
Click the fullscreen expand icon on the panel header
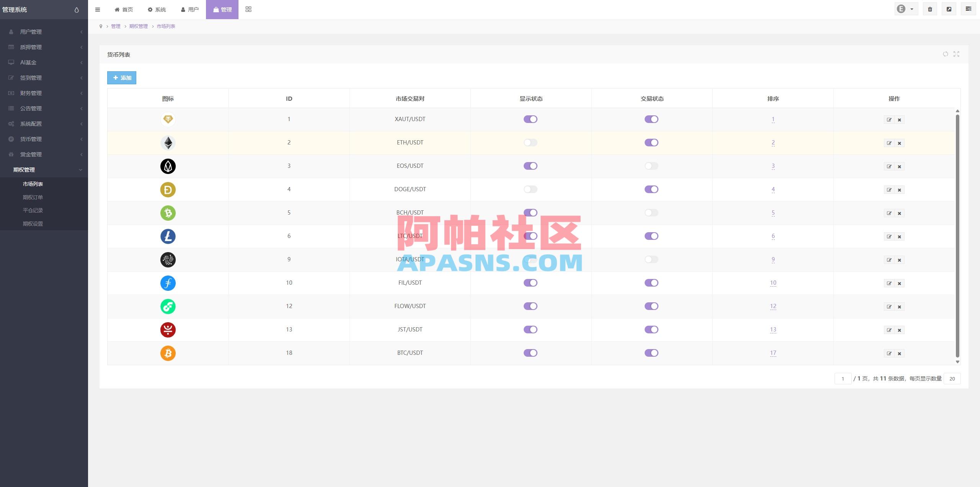point(956,54)
